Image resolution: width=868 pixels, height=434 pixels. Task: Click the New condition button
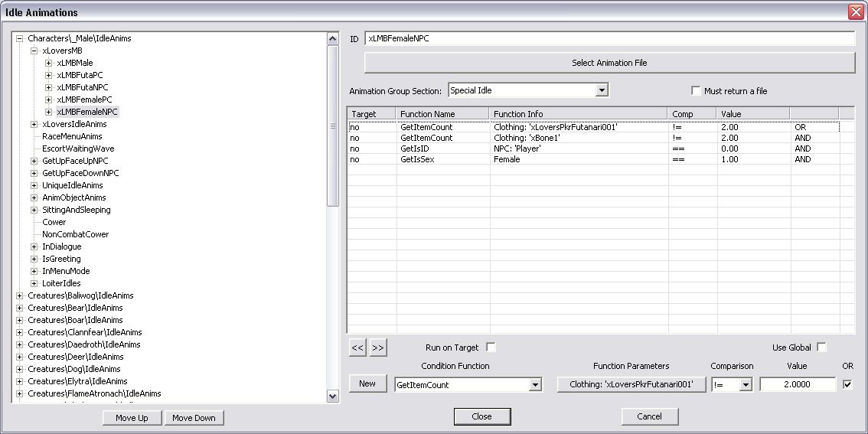(x=367, y=383)
